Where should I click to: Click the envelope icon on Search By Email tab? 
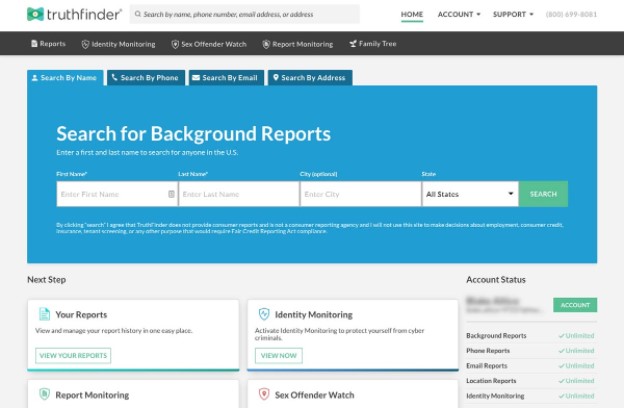196,78
